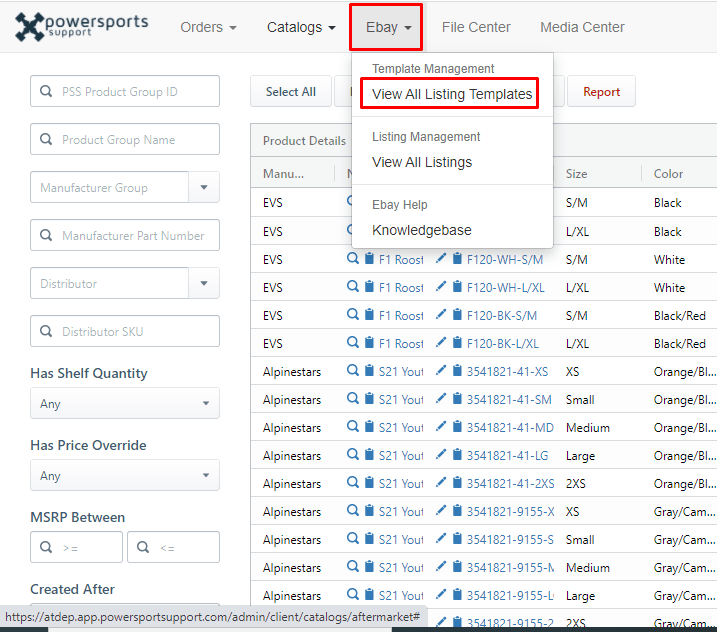Image resolution: width=717 pixels, height=632 pixels.
Task: Click the Manu... column header
Action: pos(283,174)
